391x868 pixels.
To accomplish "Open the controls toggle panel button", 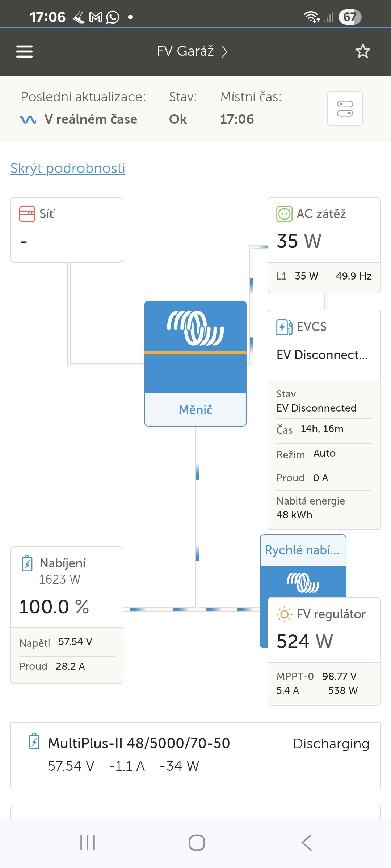I will pos(345,109).
